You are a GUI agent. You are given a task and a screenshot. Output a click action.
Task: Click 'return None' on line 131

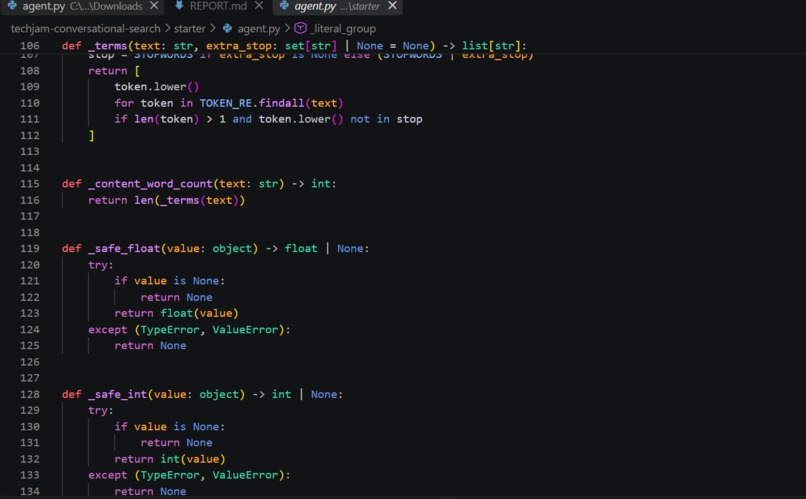(176, 442)
